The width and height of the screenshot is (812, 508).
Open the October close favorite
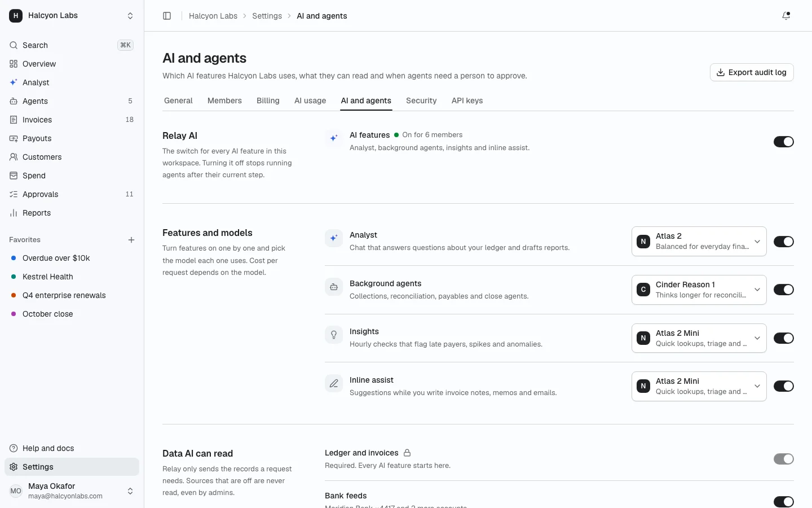(x=72, y=314)
